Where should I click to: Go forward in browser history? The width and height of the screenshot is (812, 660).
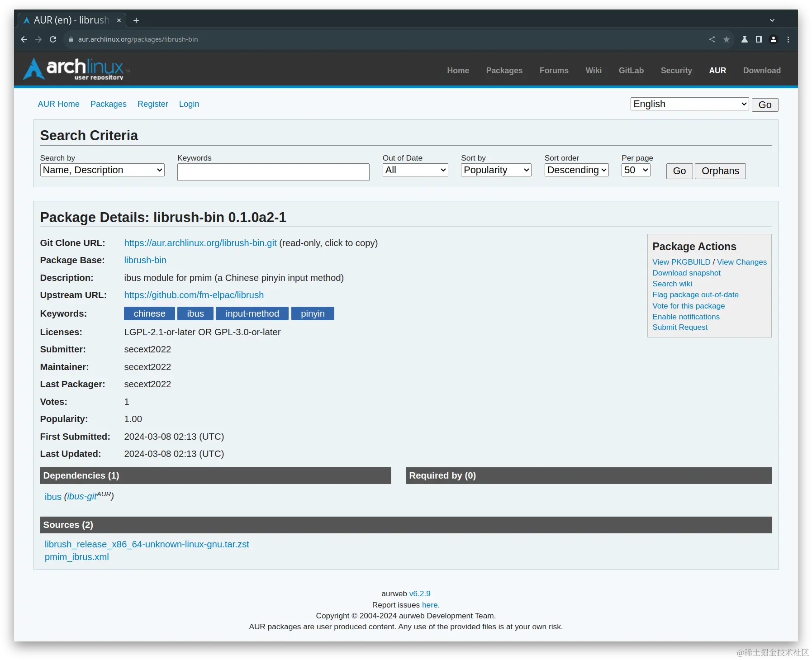coord(38,39)
